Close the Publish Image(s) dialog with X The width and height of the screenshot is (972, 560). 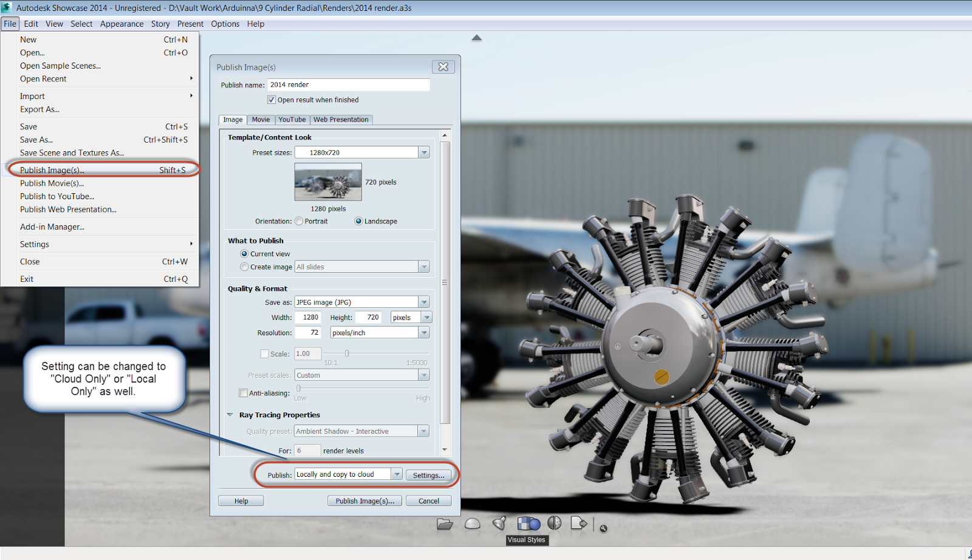point(443,67)
